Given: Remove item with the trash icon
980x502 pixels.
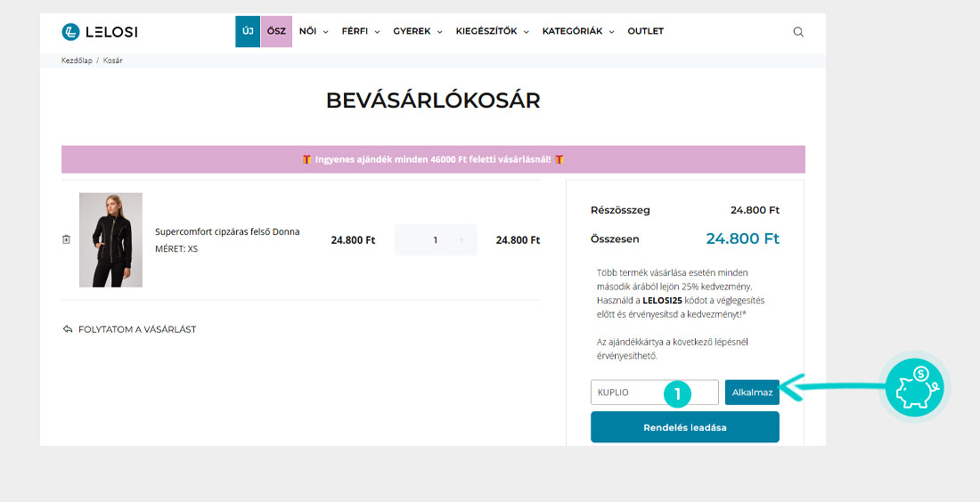Looking at the screenshot, I should coord(66,239).
